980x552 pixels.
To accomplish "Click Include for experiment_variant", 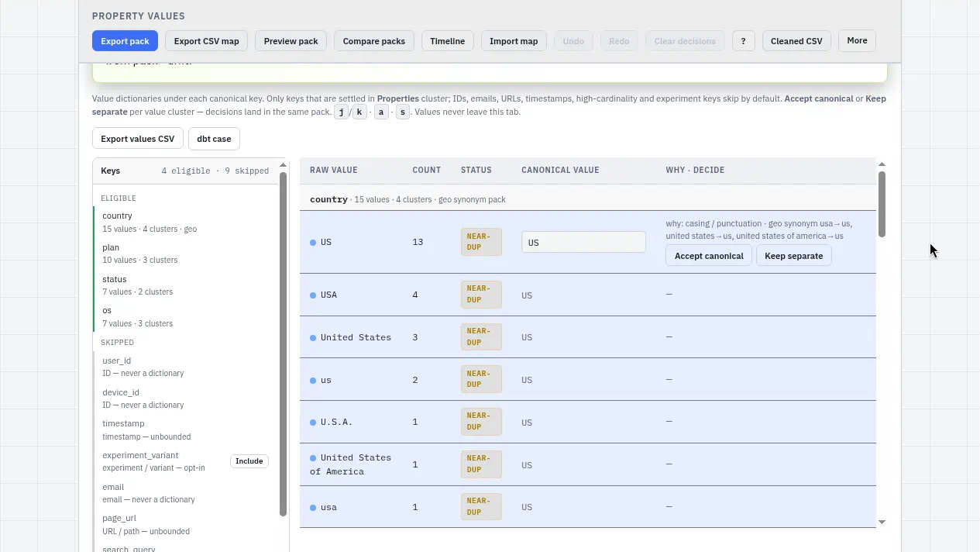I will 249,461.
